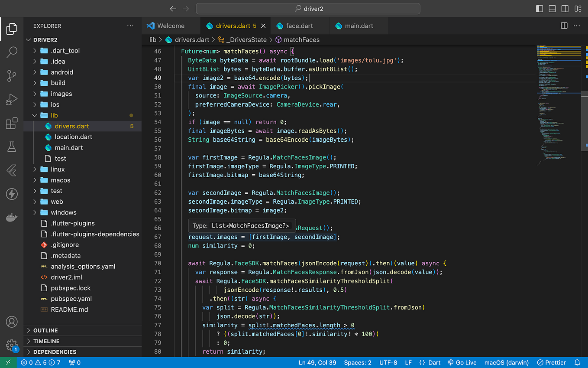Screen dimensions: 588x368
Task: Open pubspec.yaml in the explorer
Action: point(71,299)
